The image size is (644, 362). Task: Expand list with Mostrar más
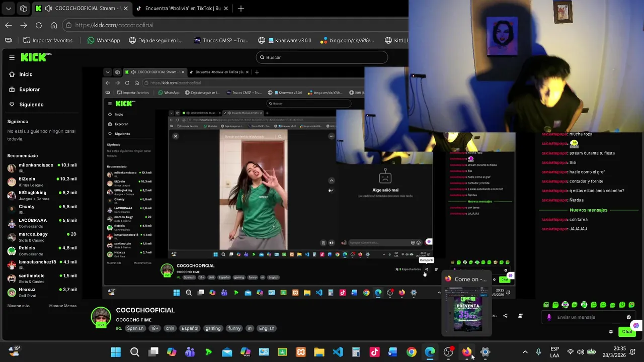(x=19, y=306)
